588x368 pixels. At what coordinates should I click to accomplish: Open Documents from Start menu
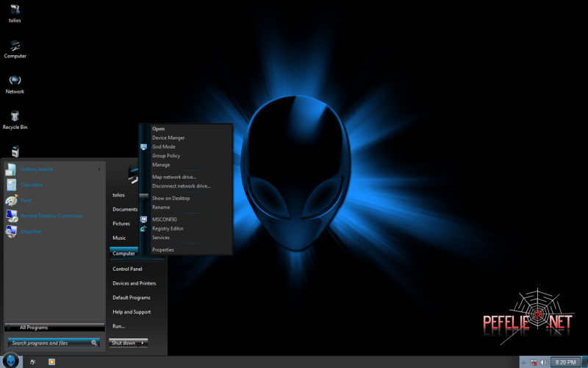click(x=125, y=209)
